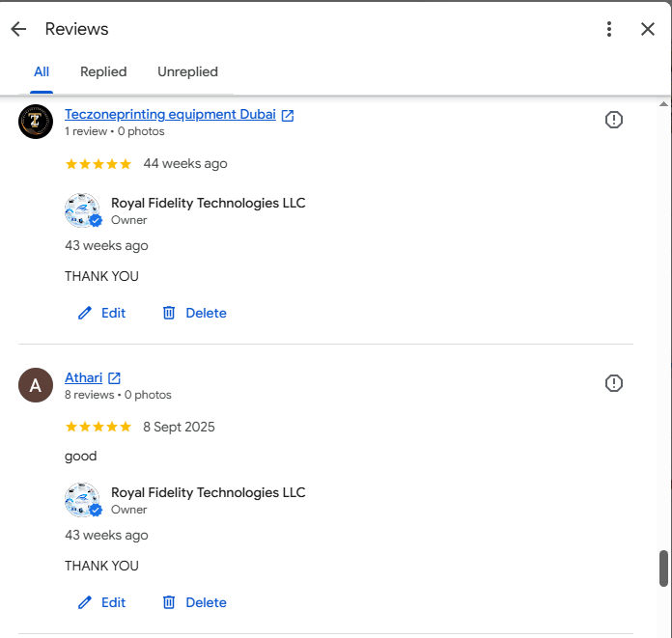Delete the reply to Athari's review
Viewport: 672px width, 638px height.
[194, 602]
